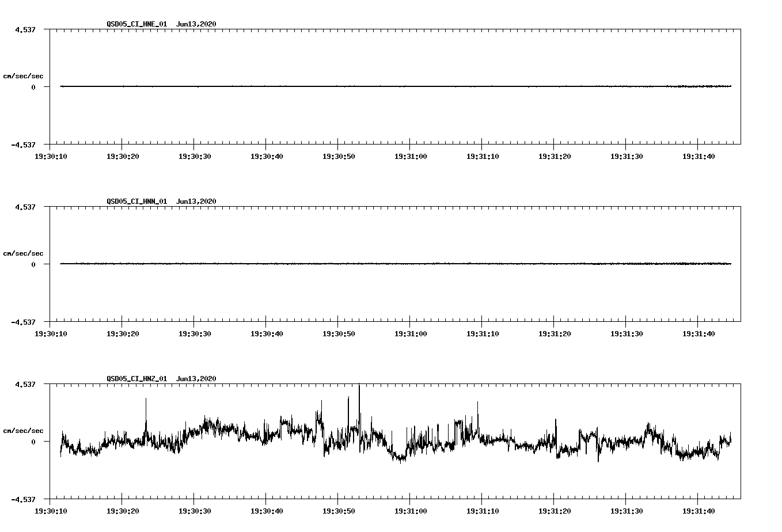Click the 19:31:20 time label under the HNN plot

pyautogui.click(x=554, y=333)
